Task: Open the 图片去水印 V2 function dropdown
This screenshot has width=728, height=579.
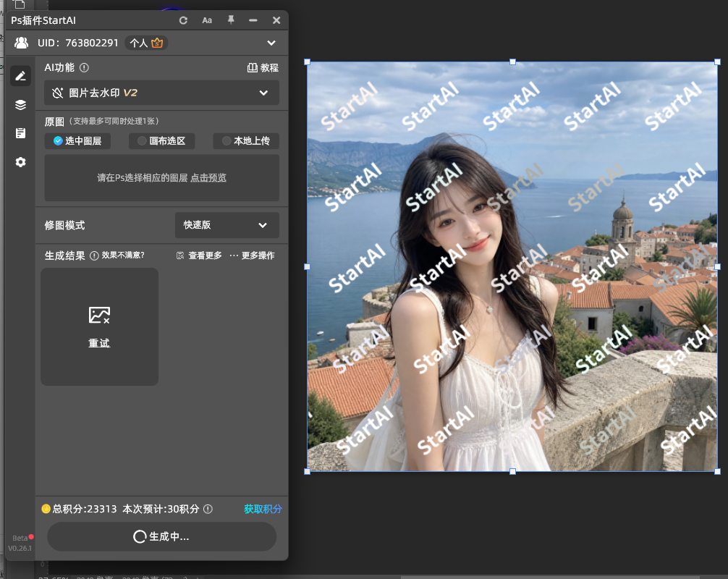Action: [161, 93]
